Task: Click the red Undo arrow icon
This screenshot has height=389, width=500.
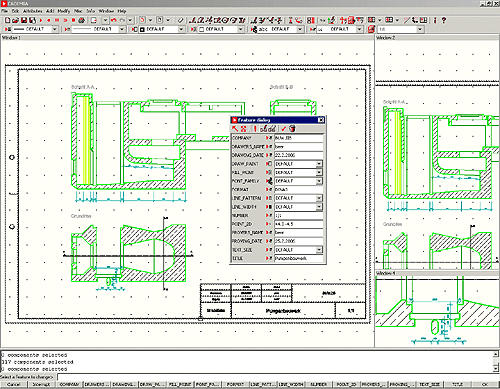Action: 114,20
